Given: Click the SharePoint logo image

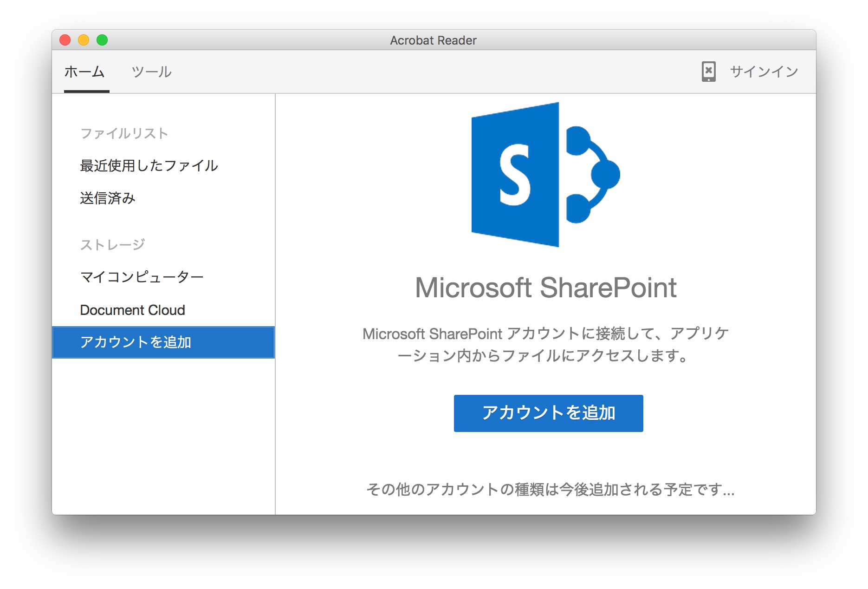Looking at the screenshot, I should tap(546, 175).
